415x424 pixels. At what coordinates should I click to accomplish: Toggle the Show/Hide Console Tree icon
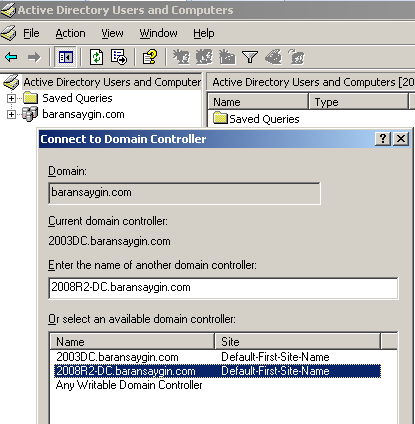65,57
